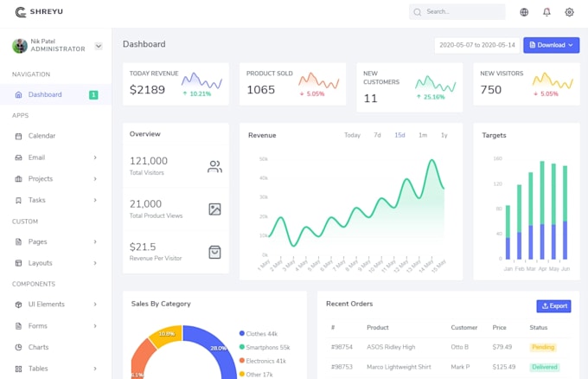
Task: Click the Pending status badge
Action: pyautogui.click(x=543, y=347)
